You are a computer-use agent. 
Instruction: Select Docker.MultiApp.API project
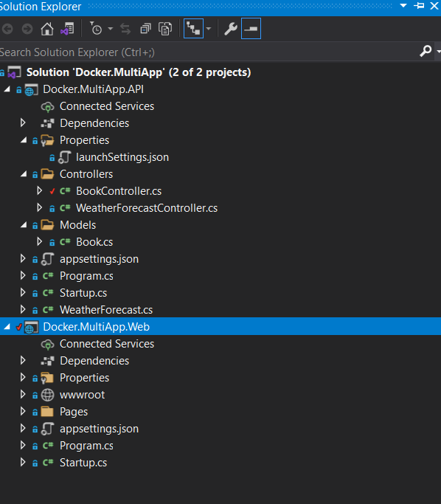(93, 89)
